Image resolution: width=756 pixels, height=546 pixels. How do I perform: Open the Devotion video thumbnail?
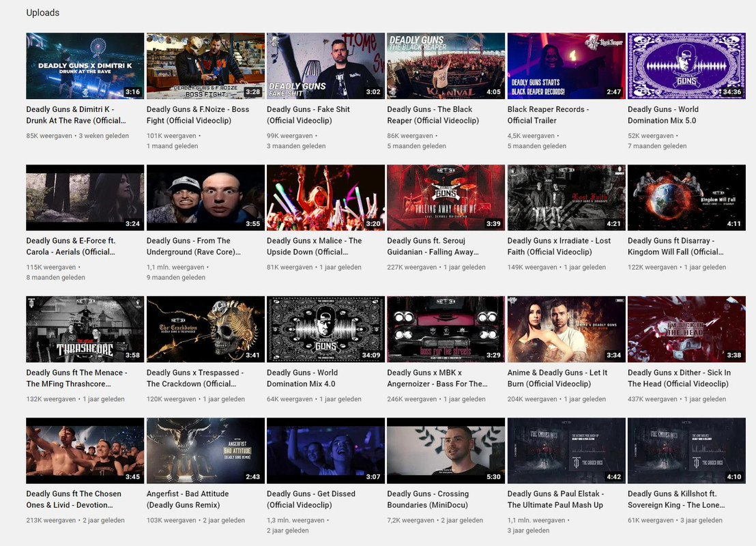(85, 450)
